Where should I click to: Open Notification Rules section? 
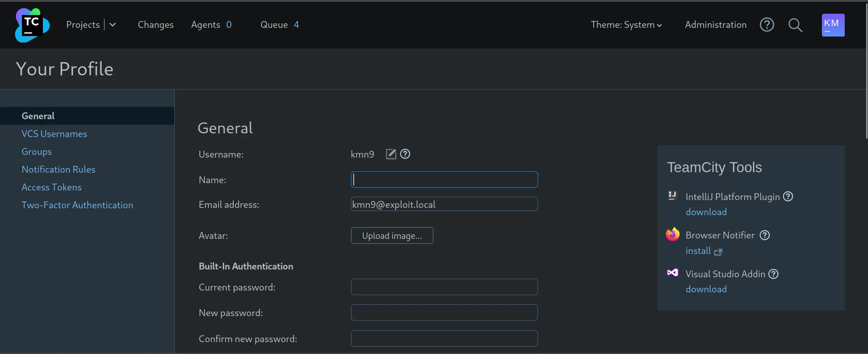coord(58,169)
